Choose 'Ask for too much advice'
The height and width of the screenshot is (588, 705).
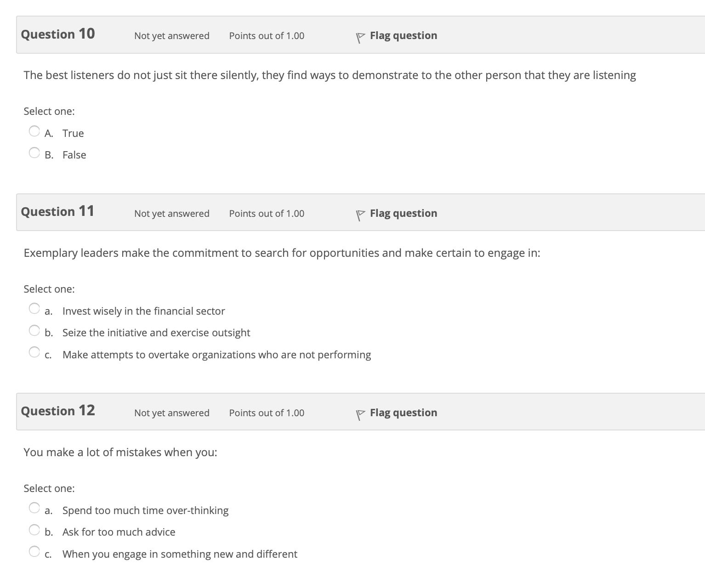(34, 530)
